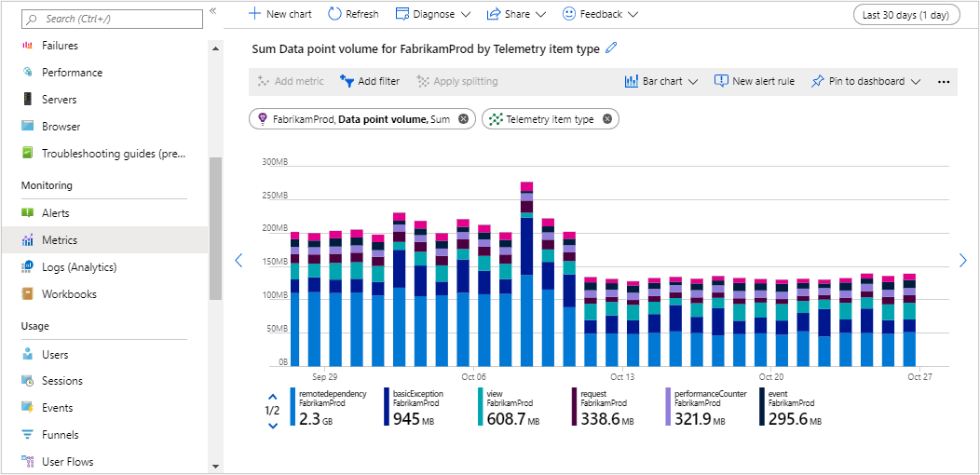
Task: Click the pencil icon to edit chart title
Action: point(611,48)
